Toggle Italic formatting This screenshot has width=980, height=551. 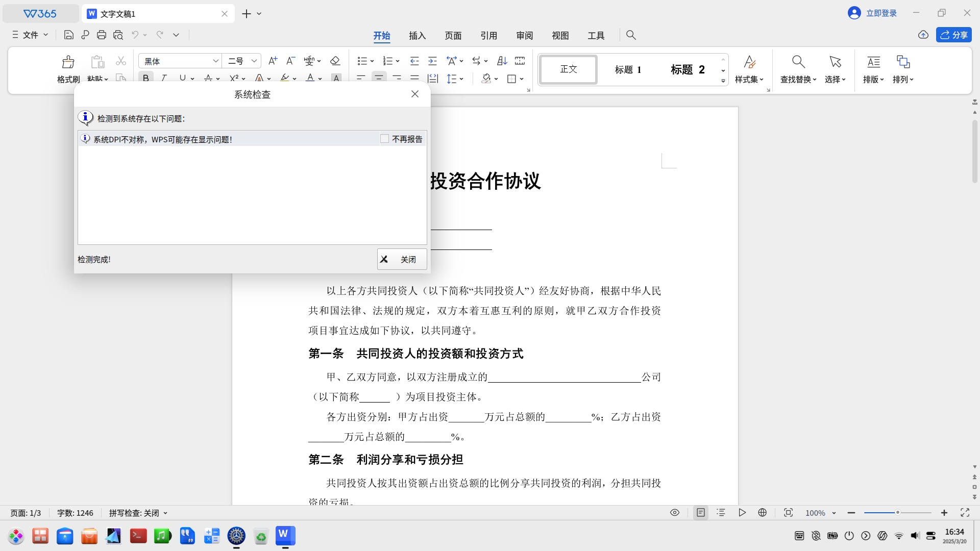tap(164, 78)
